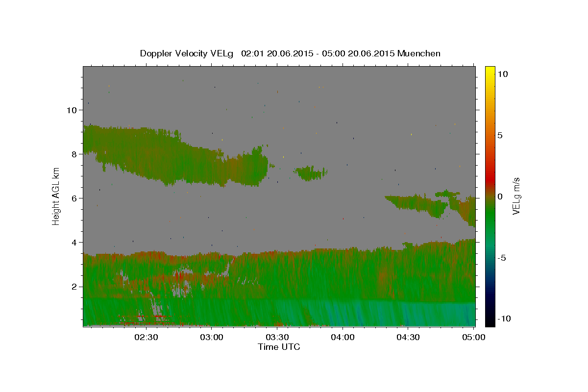Click the height axis label '4'
This screenshot has height=392, width=588.
click(x=74, y=242)
